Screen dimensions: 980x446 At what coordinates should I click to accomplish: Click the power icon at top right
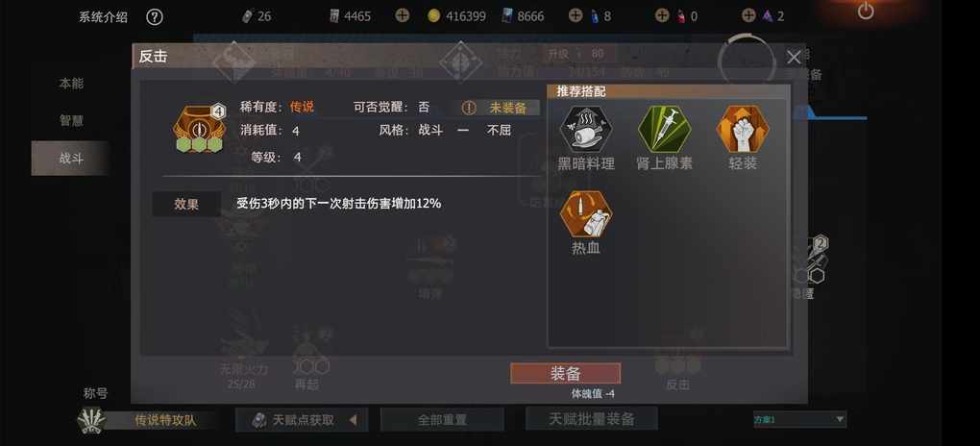point(866,11)
